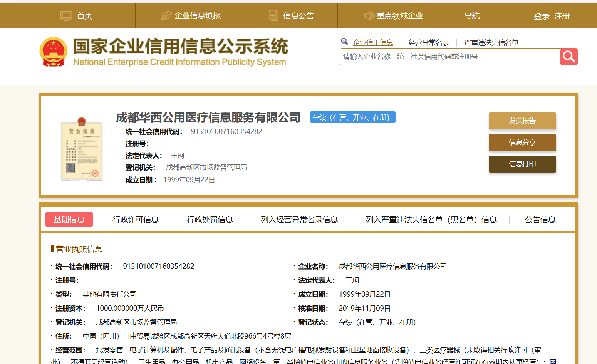Click the 登录 link

pos(542,16)
